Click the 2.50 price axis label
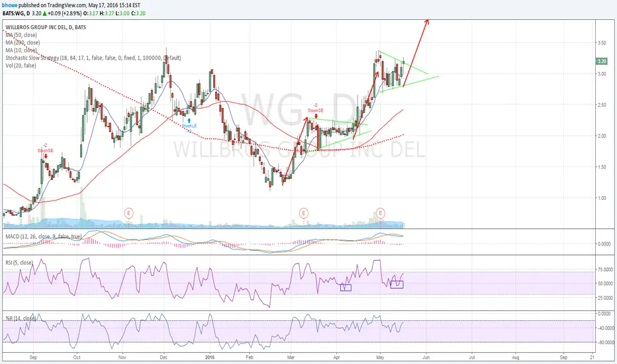The width and height of the screenshot is (617, 364). pos(602,105)
